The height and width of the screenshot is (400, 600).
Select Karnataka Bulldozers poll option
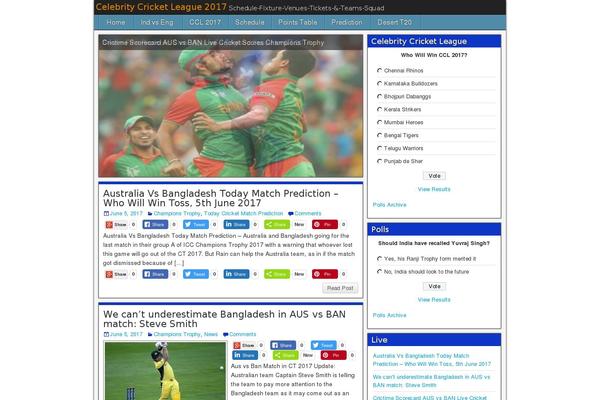click(380, 83)
